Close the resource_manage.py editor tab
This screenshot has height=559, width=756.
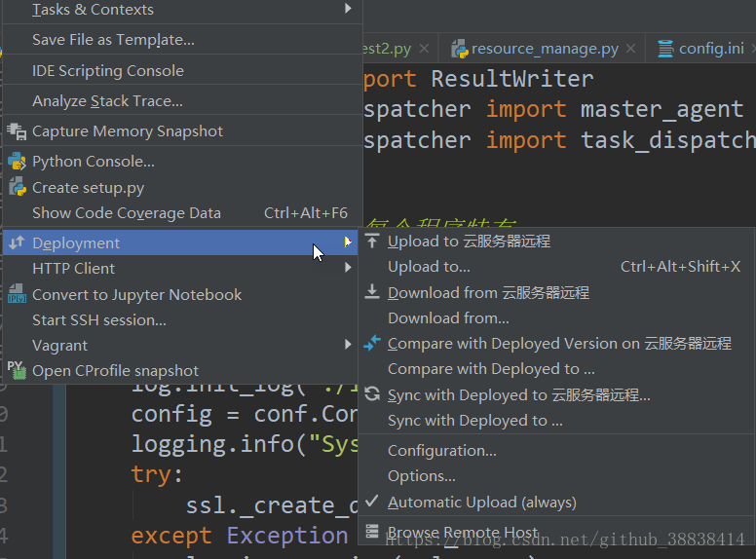[x=630, y=49]
